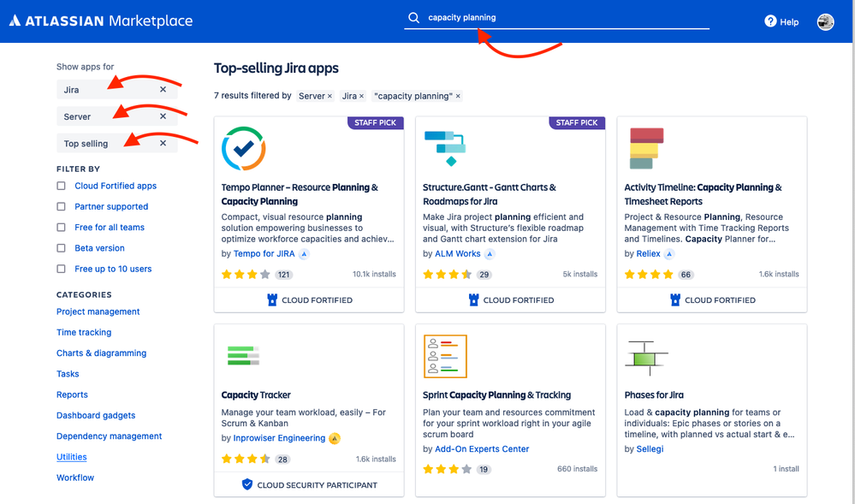
Task: Select Project management category
Action: tap(98, 311)
